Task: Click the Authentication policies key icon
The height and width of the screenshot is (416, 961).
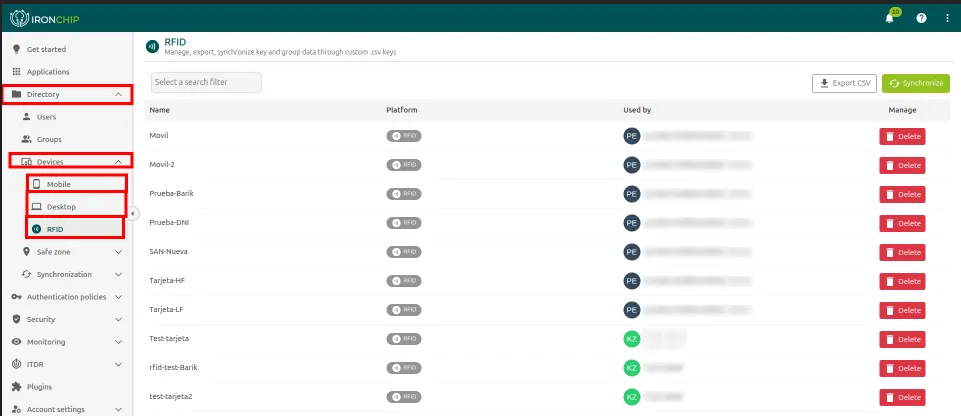Action: [x=17, y=297]
